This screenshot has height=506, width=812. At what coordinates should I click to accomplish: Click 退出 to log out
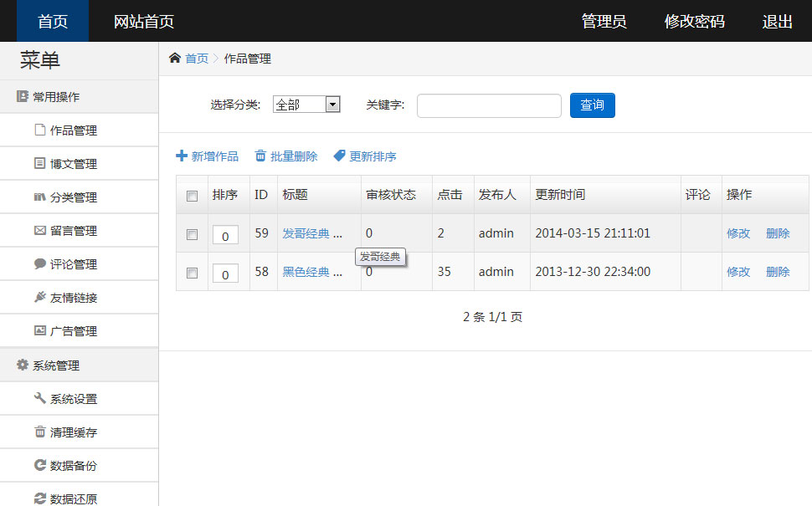(x=778, y=21)
